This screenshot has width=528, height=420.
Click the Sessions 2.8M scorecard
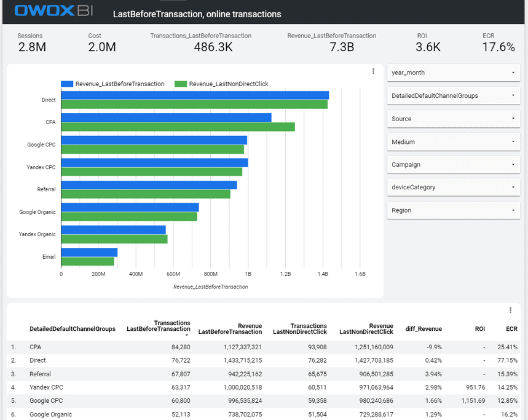(x=31, y=42)
